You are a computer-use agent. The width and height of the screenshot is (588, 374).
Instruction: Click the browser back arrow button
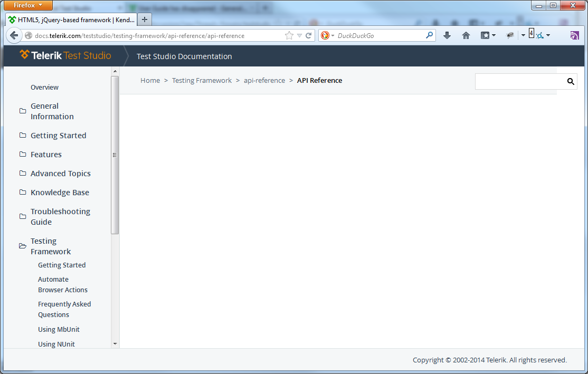[14, 35]
